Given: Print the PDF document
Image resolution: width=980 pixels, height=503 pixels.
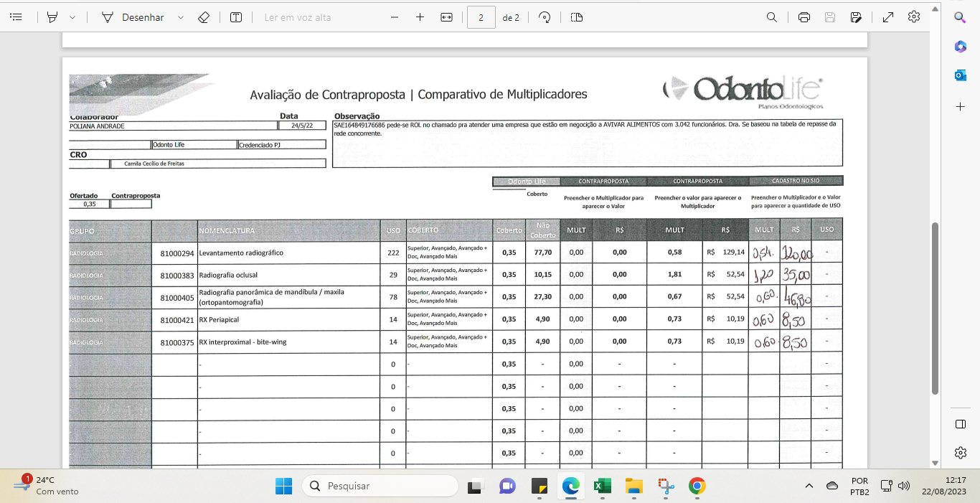Looking at the screenshot, I should [x=804, y=17].
